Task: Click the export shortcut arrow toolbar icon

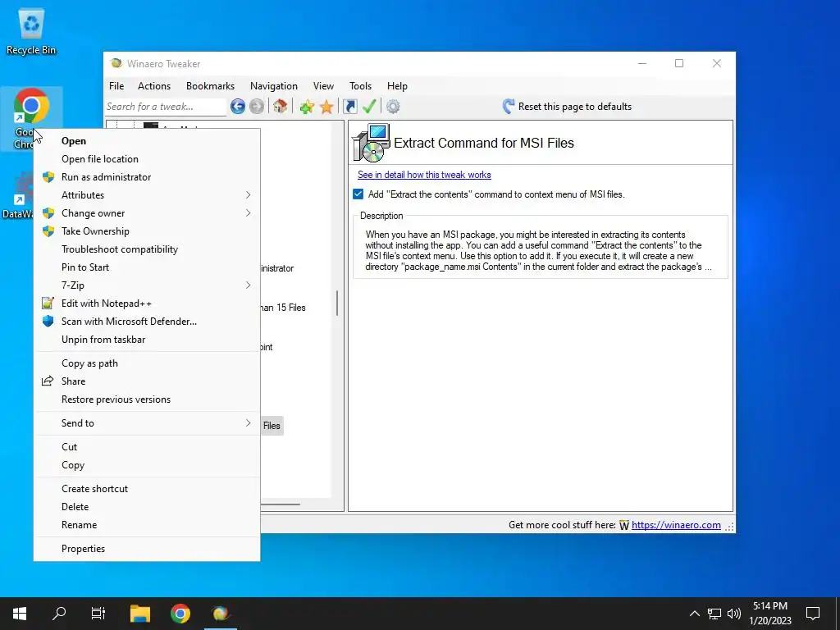Action: (x=349, y=107)
